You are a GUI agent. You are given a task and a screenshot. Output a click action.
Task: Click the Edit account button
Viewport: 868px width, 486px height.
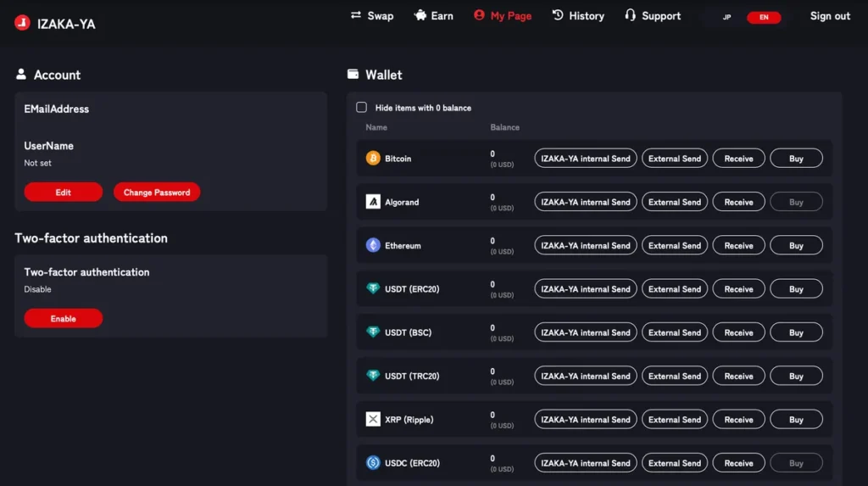coord(63,193)
